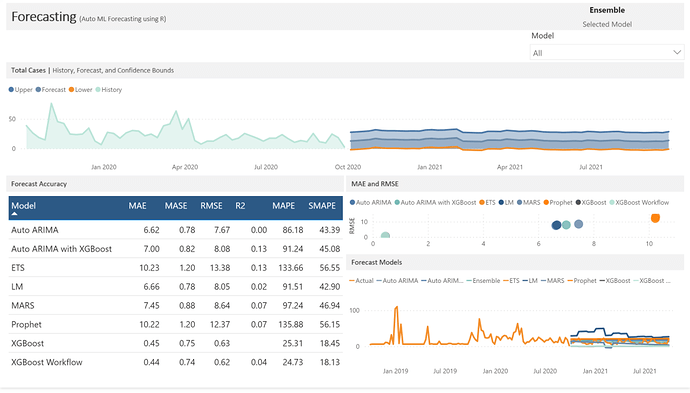Click LM legend in Forecast Models chart

point(530,281)
